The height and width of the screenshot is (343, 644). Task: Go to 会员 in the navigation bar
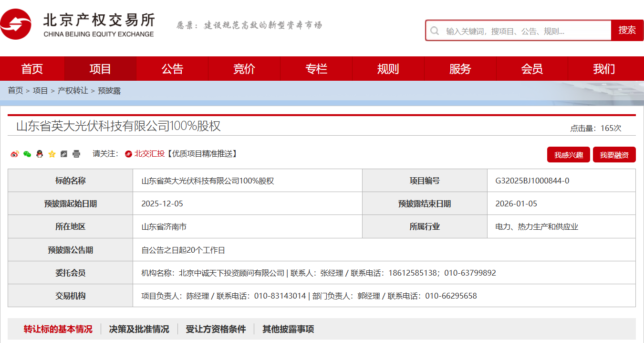(532, 69)
